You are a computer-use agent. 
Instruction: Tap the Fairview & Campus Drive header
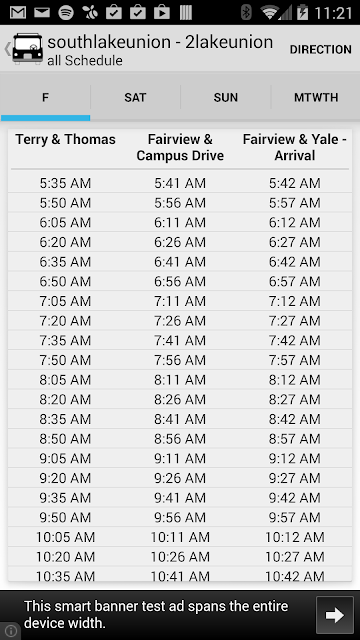tap(180, 147)
